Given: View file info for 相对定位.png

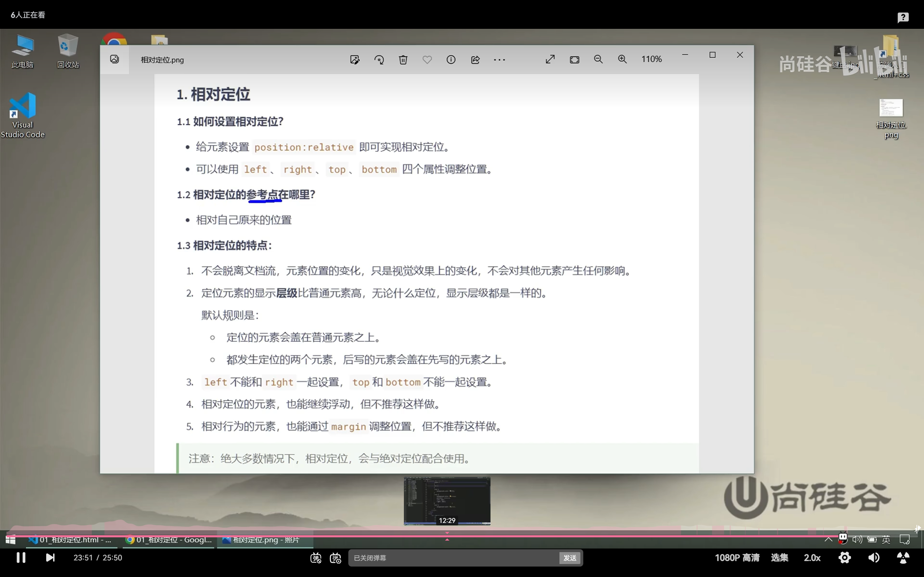Looking at the screenshot, I should click(451, 60).
